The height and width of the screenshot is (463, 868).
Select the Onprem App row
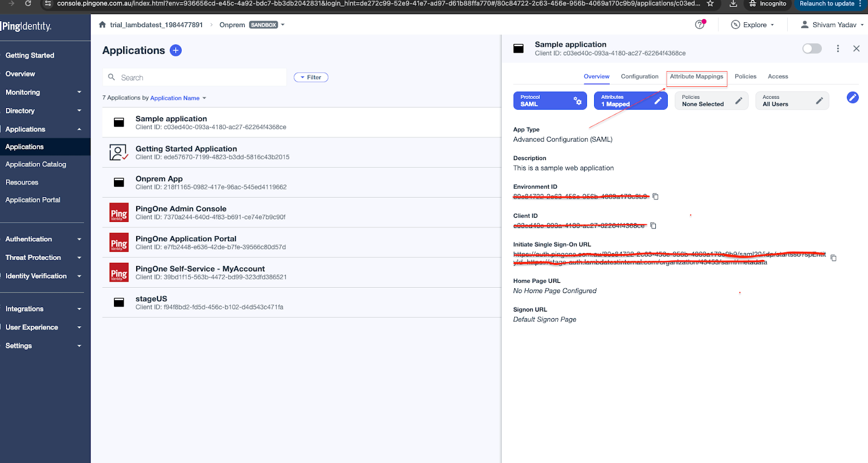pyautogui.click(x=302, y=182)
